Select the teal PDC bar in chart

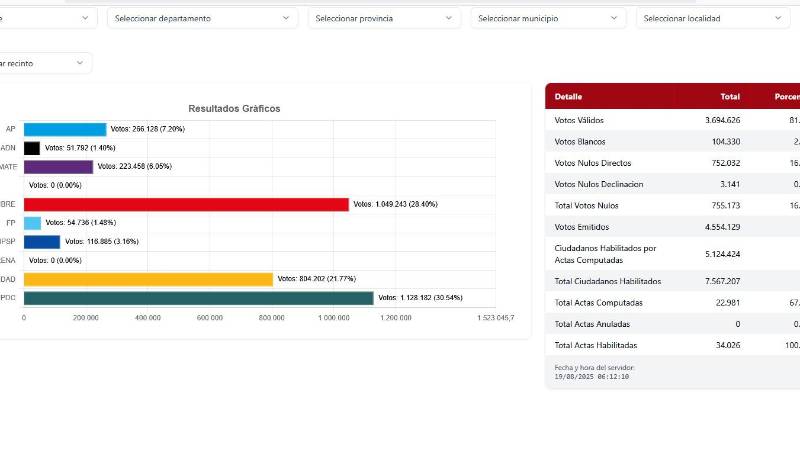pyautogui.click(x=198, y=298)
